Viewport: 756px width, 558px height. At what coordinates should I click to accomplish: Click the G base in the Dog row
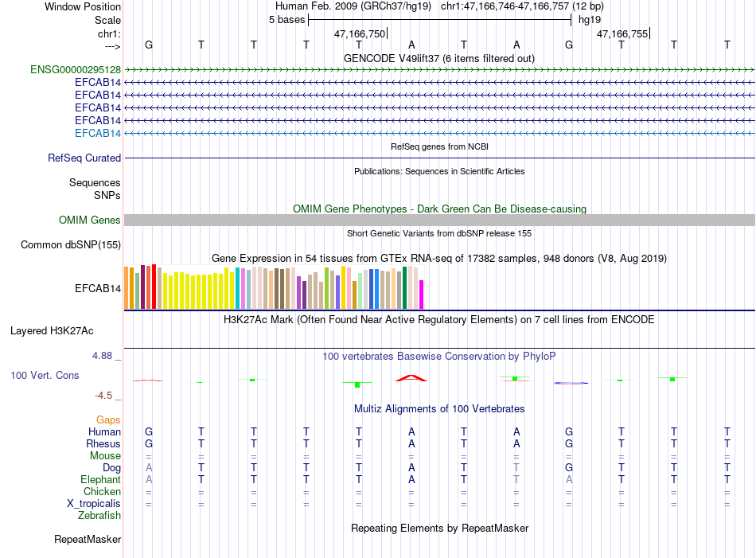click(569, 467)
